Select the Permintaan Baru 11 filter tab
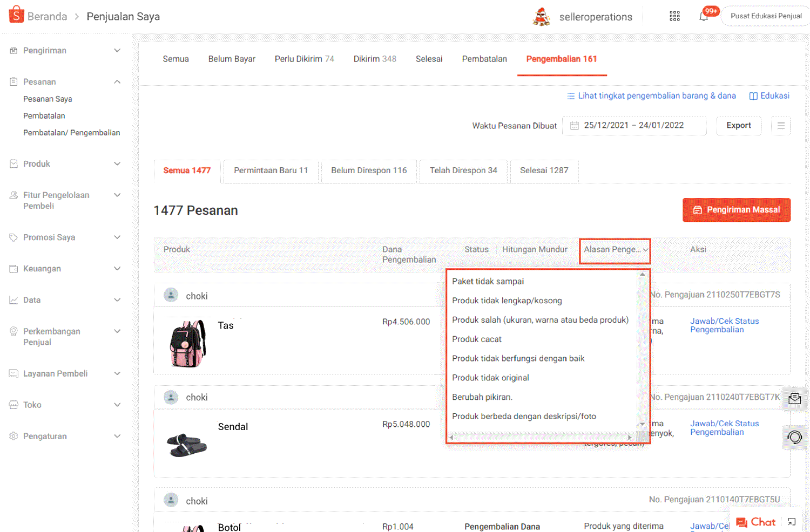Image resolution: width=810 pixels, height=532 pixels. pyautogui.click(x=271, y=170)
